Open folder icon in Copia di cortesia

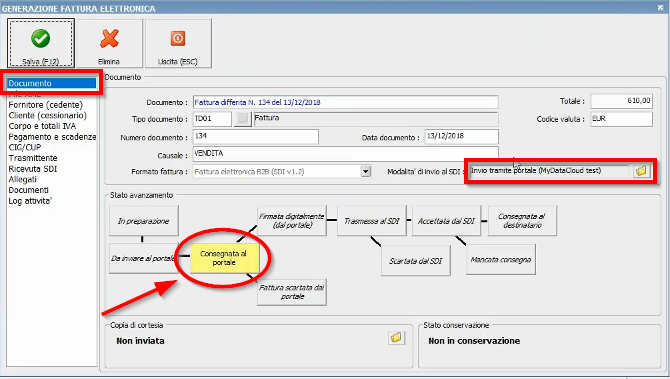click(x=396, y=338)
